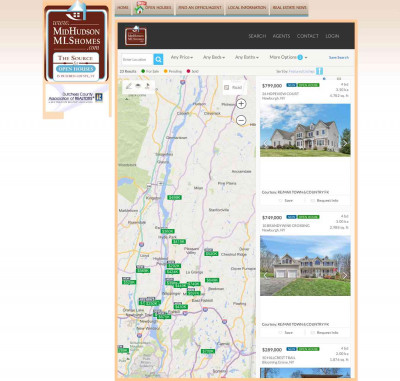The width and height of the screenshot is (400, 381).
Task: Zoom out on the map with minus
Action: tap(241, 120)
